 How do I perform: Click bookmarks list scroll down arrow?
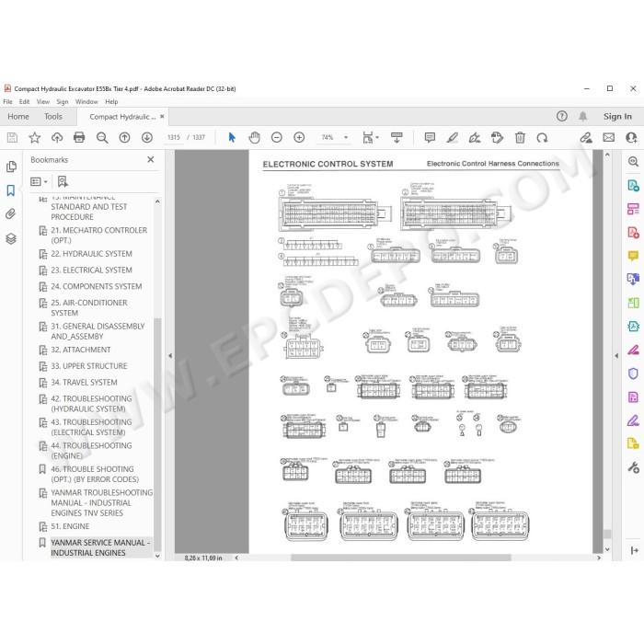click(157, 556)
